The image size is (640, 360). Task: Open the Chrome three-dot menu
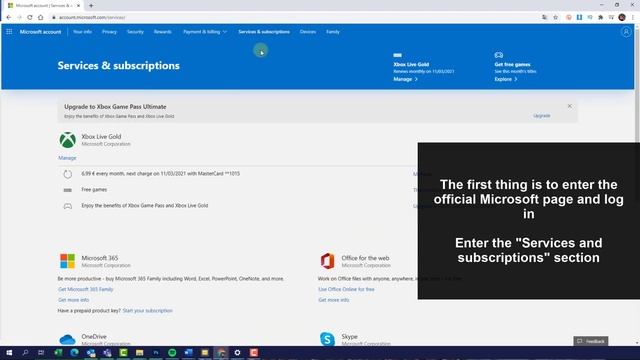[x=633, y=17]
